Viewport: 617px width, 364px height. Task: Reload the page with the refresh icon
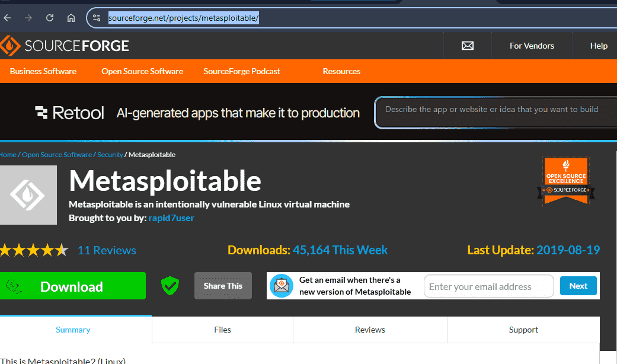(50, 18)
